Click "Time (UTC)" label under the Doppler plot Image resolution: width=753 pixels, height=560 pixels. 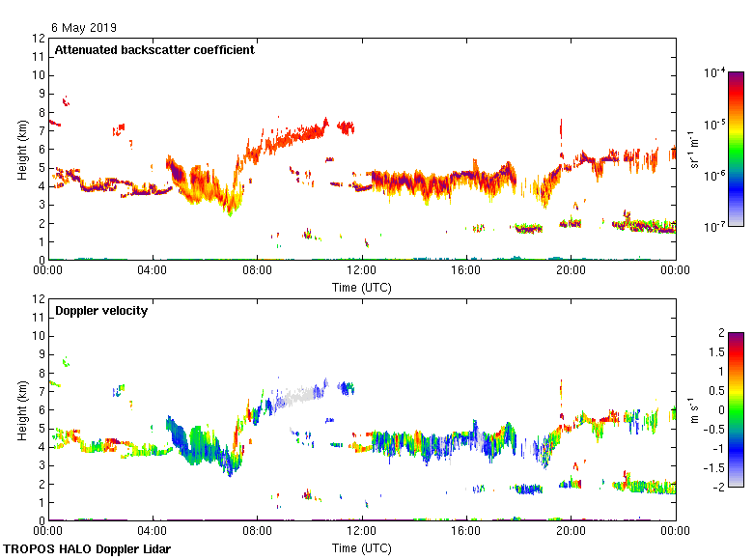(362, 547)
